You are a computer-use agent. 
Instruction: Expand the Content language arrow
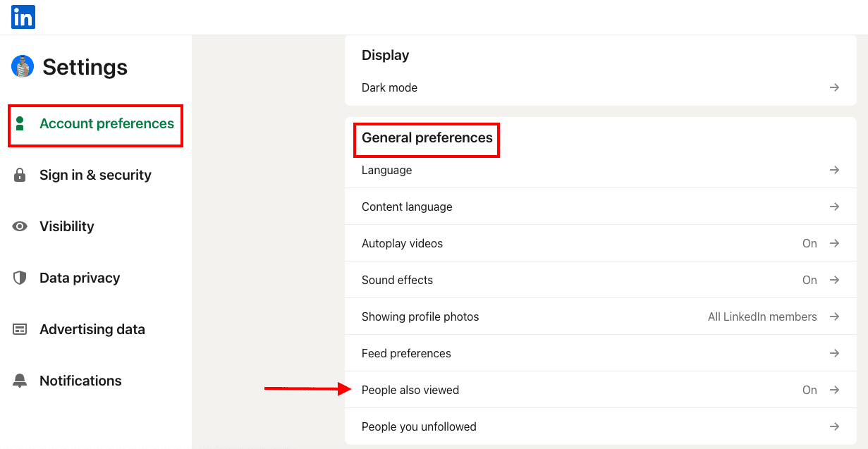834,207
